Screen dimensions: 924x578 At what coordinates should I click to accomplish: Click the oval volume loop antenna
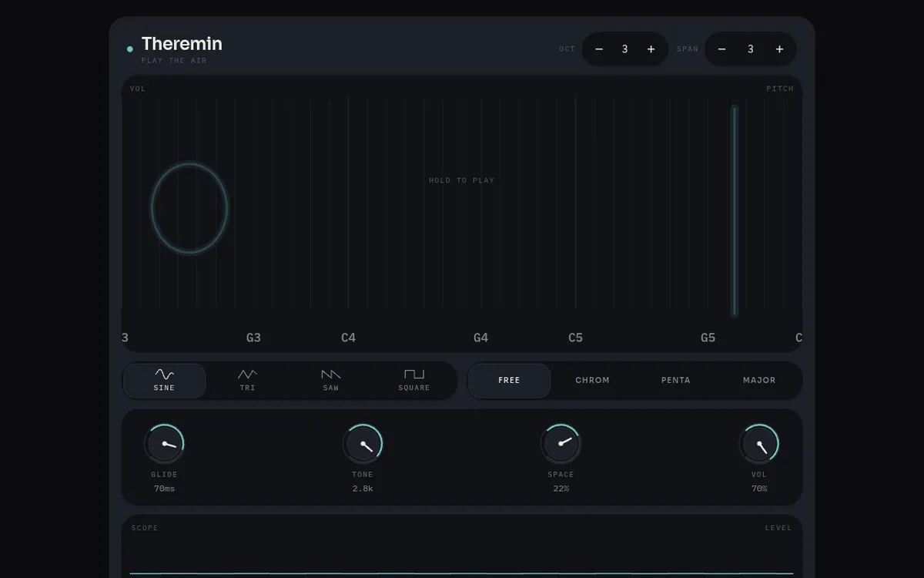189,208
